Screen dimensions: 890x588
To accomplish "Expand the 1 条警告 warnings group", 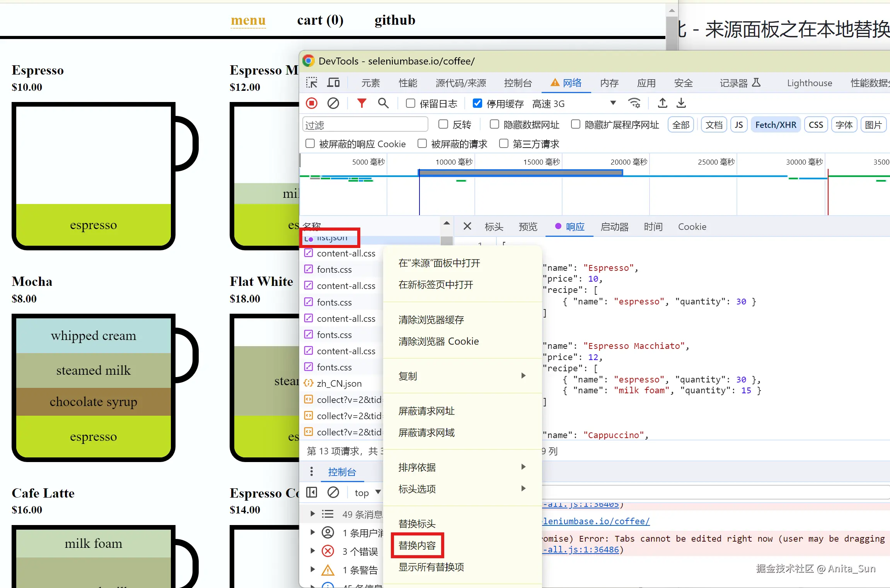I will coord(312,569).
